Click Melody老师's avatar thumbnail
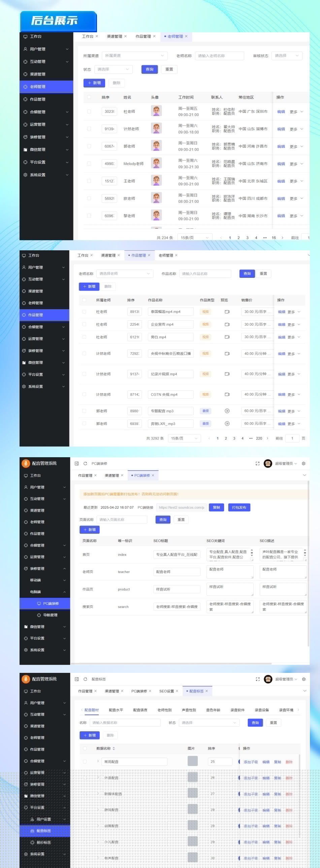The height and width of the screenshot is (868, 320). coord(156,163)
